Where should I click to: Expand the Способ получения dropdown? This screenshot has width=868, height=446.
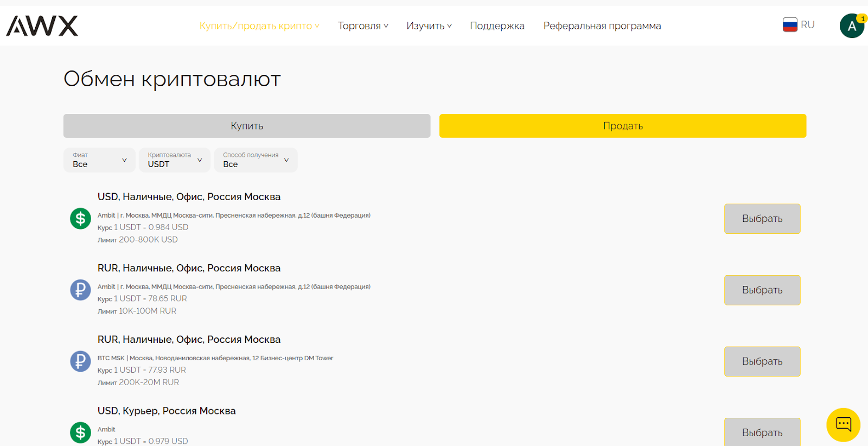click(x=256, y=160)
